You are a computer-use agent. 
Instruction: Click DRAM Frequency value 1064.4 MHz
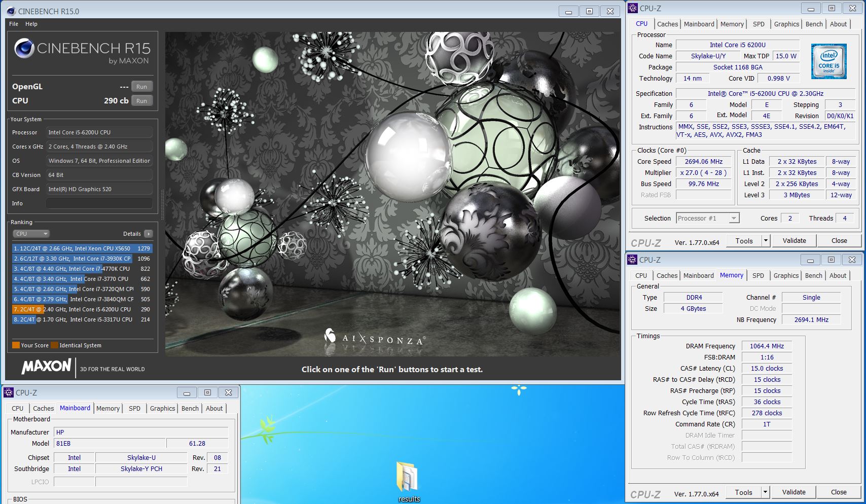(767, 346)
